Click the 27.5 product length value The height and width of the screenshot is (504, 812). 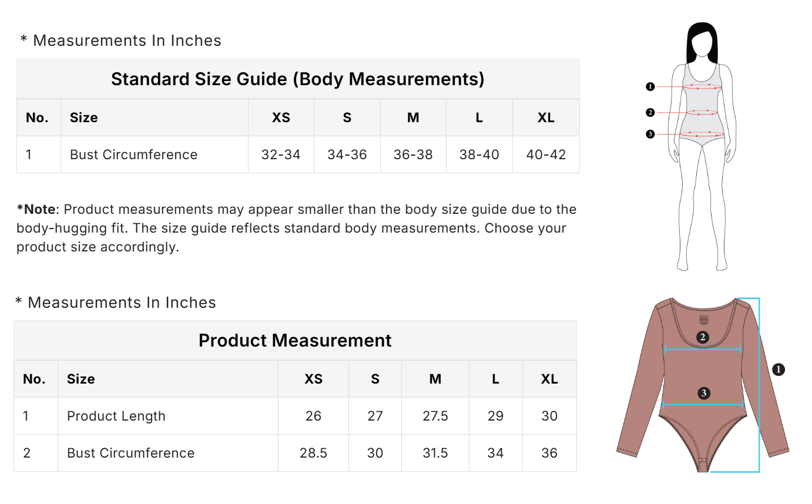pyautogui.click(x=435, y=416)
